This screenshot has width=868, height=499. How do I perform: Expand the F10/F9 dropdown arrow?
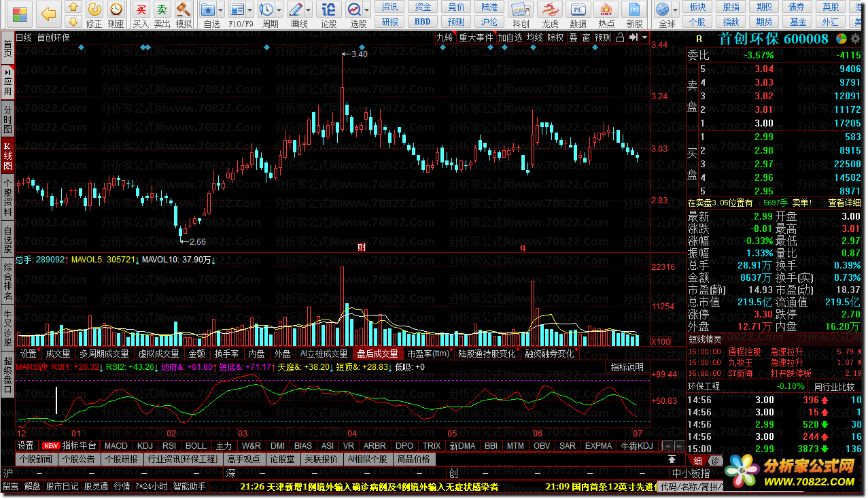coord(249,10)
